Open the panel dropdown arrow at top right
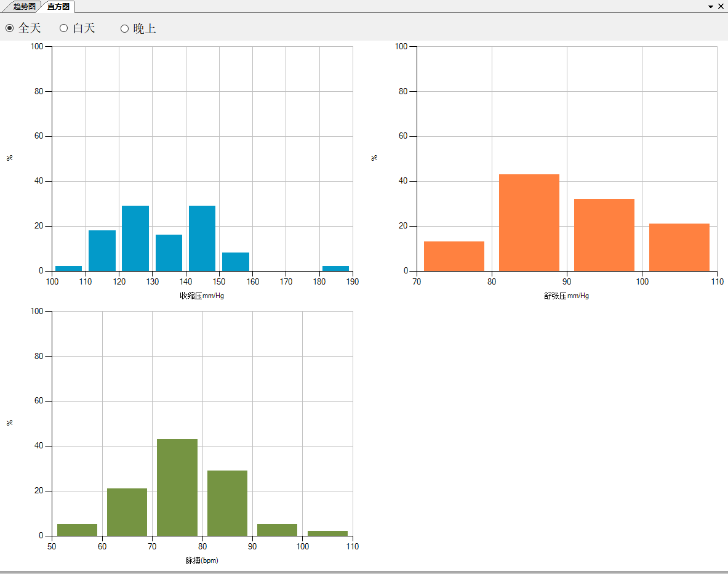 click(711, 6)
